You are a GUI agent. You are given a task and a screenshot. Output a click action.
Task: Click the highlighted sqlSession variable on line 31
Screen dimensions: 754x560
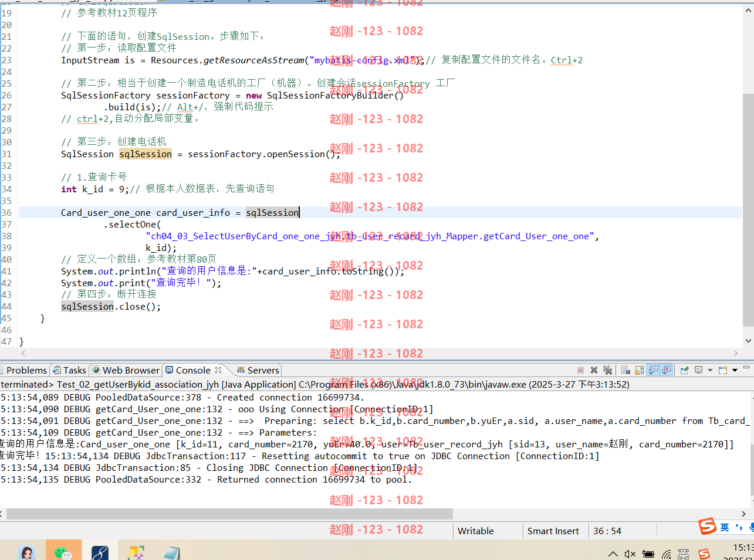(x=146, y=154)
